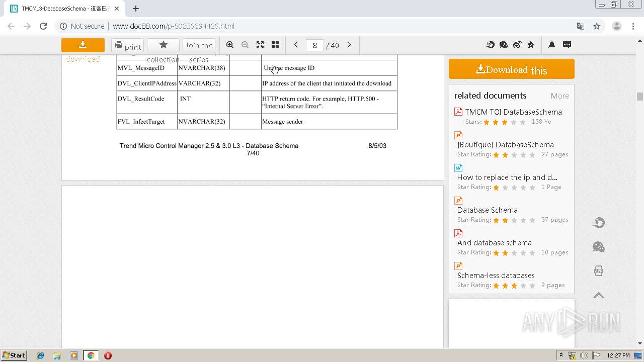Viewport: 644px width, 362px height.
Task: Click the PDF icon beside TMCM TOI DatabaseSchema
Action: click(x=458, y=112)
